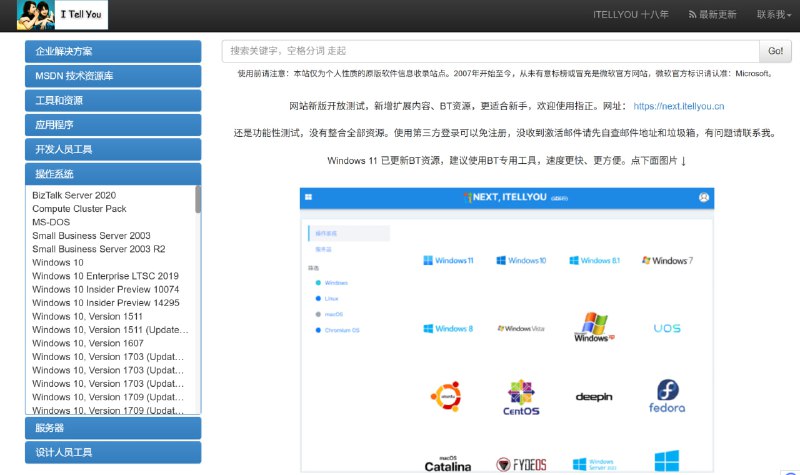
Task: Focus the keyword search input field
Action: 490,51
